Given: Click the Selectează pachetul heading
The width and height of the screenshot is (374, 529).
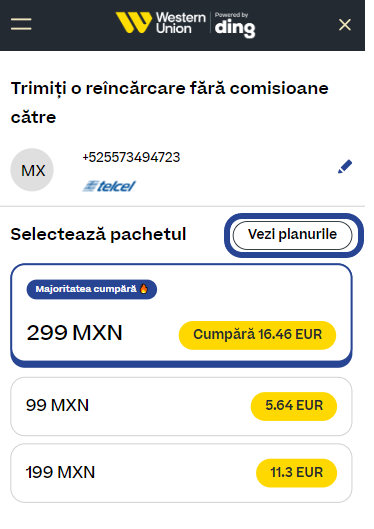Looking at the screenshot, I should tap(98, 234).
